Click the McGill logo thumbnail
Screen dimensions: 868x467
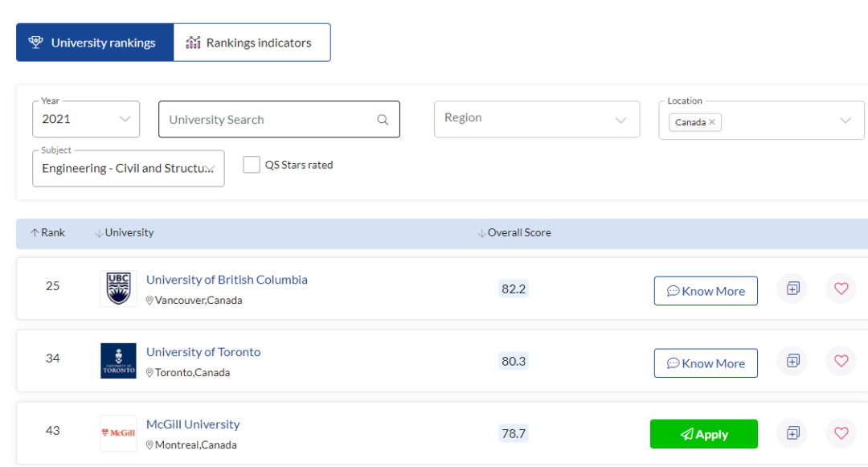click(x=118, y=433)
